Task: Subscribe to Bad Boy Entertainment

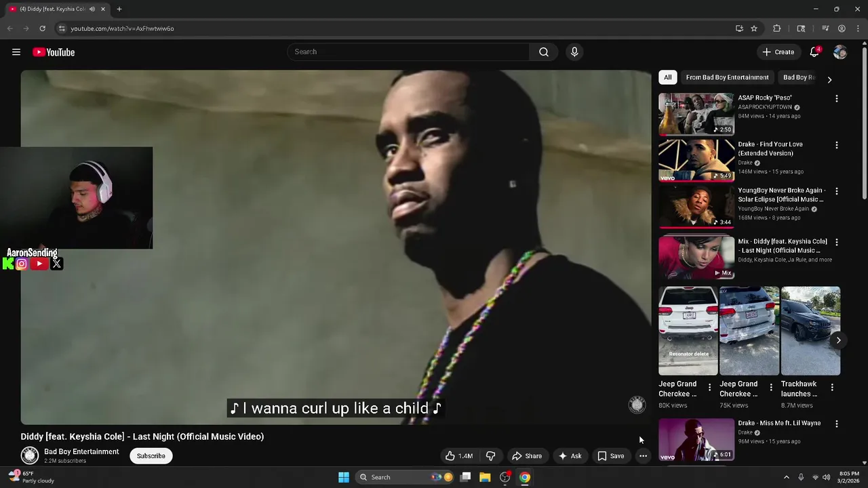Action: [151, 456]
